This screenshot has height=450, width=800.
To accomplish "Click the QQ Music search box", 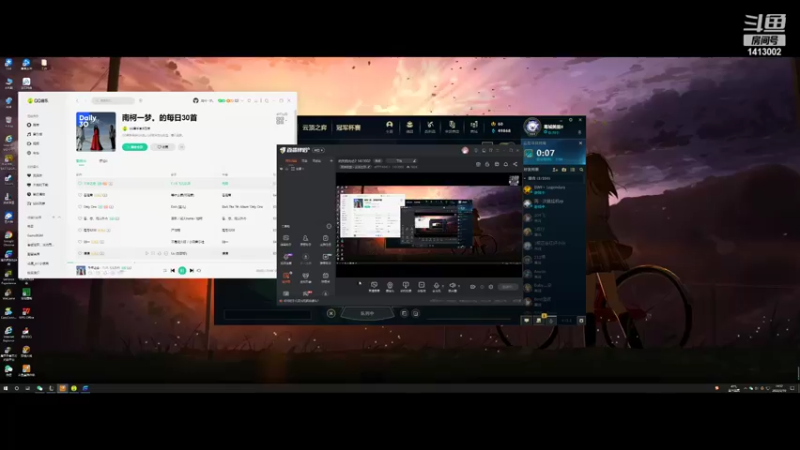I will click(113, 101).
